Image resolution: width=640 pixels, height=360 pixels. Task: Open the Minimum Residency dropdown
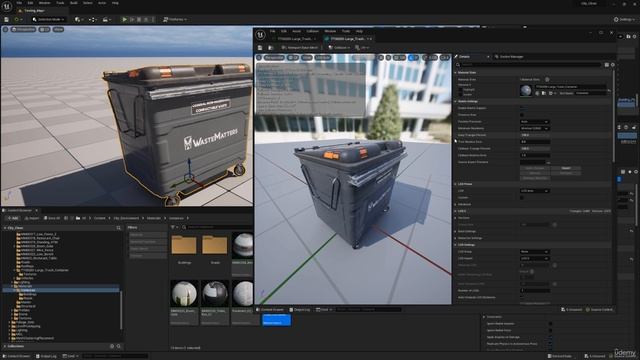click(x=535, y=128)
